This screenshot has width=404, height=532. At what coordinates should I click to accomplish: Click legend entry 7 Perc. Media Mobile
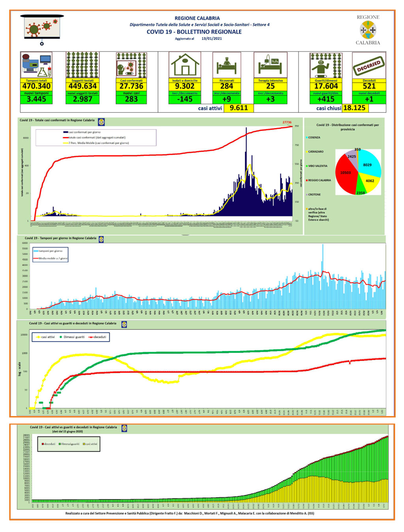96,143
